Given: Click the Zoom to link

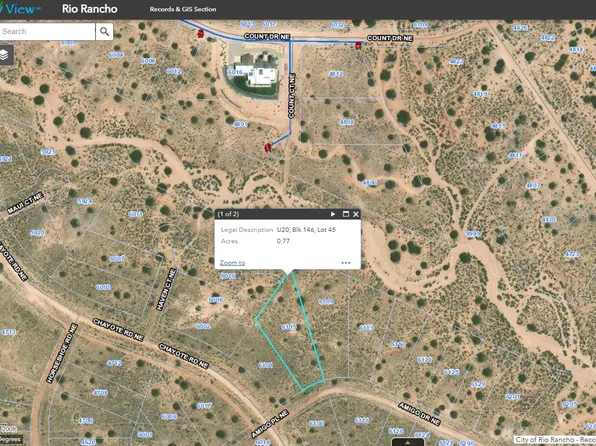Looking at the screenshot, I should click(x=232, y=263).
